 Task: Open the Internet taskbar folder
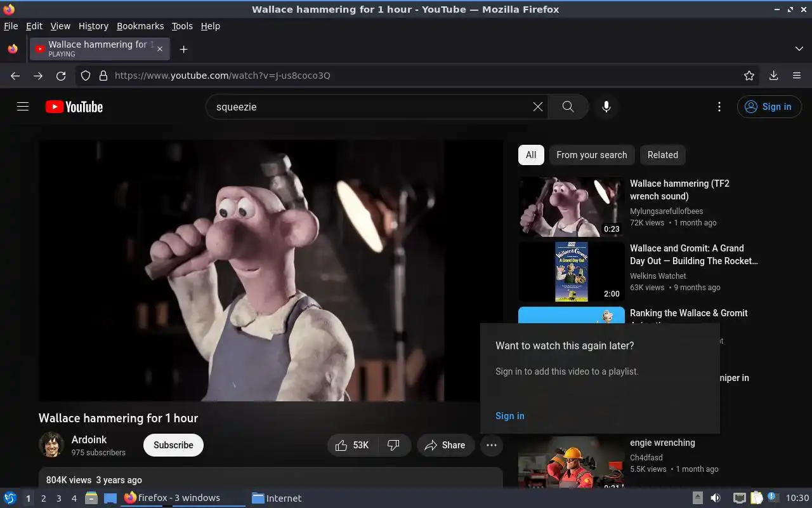point(277,498)
